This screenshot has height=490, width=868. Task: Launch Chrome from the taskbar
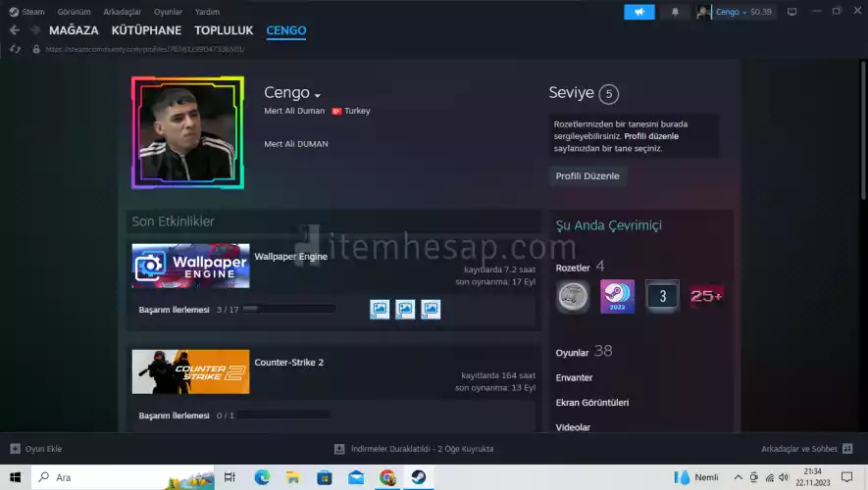387,477
